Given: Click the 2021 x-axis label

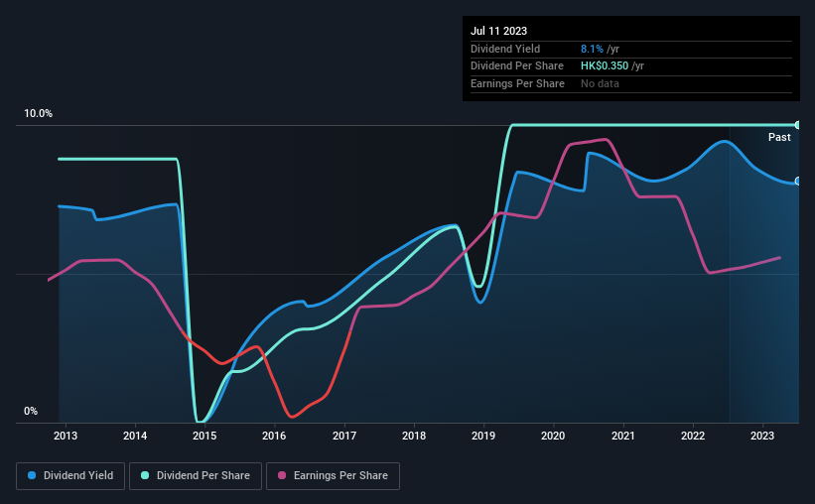Looking at the screenshot, I should [x=622, y=436].
